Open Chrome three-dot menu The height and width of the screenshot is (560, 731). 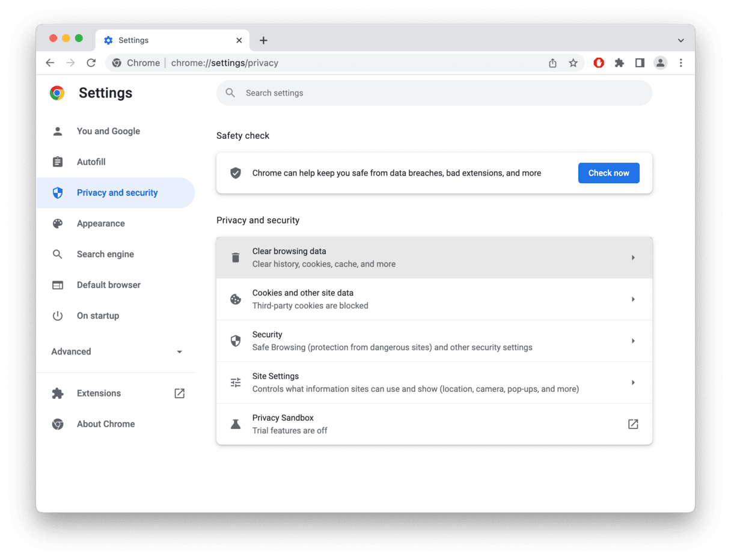click(681, 63)
